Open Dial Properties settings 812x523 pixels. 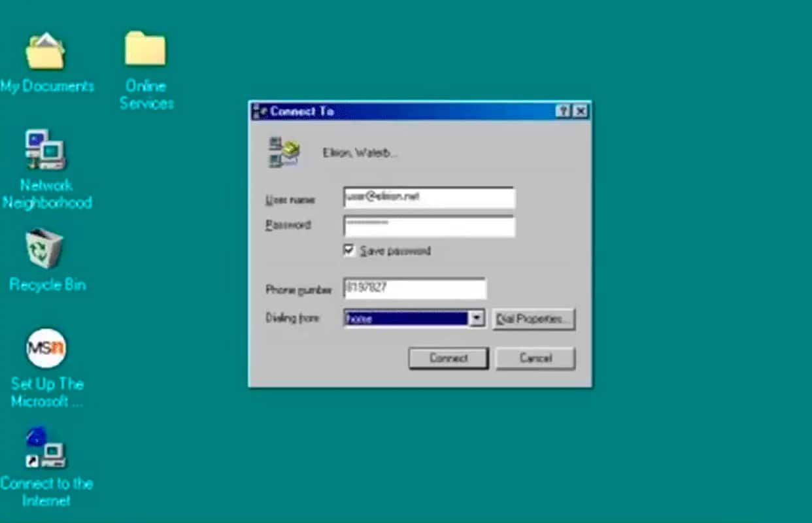click(x=533, y=319)
